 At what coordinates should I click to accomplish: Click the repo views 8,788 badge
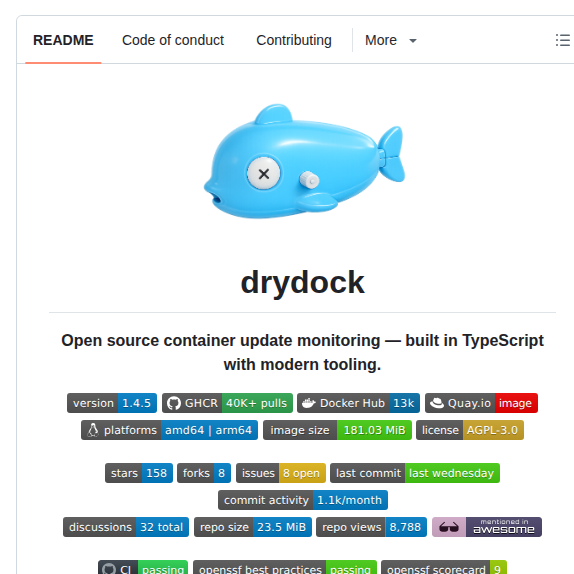point(372,527)
